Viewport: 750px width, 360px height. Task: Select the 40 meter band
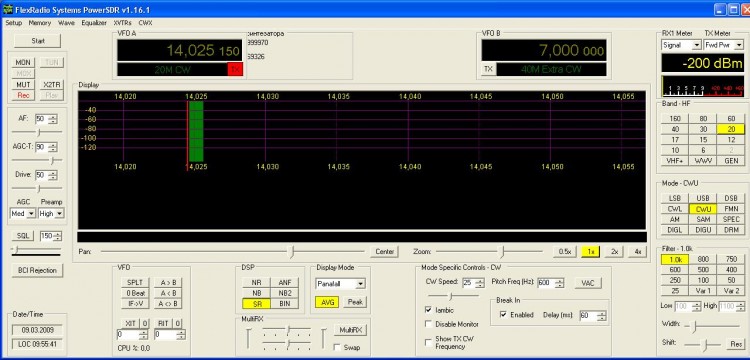675,129
